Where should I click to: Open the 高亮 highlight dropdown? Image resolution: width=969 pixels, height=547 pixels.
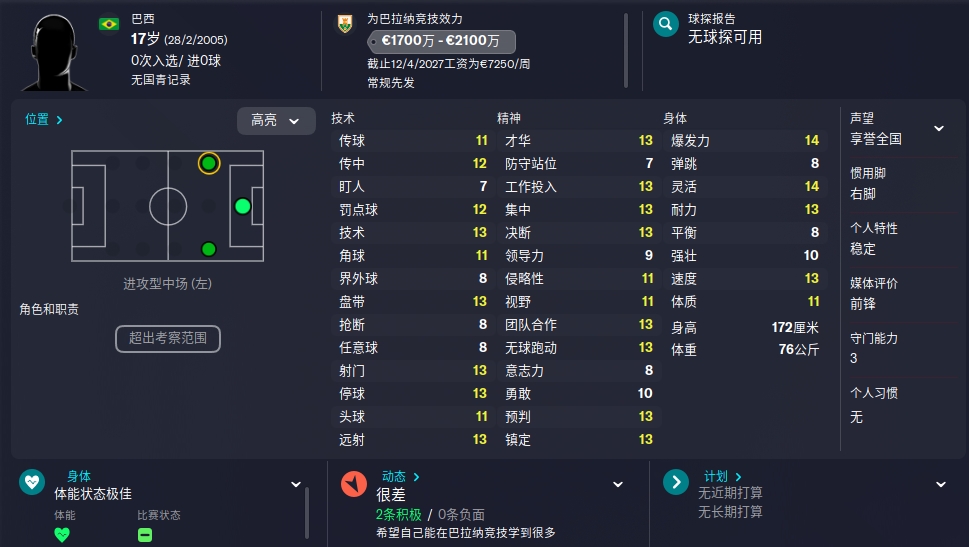(x=276, y=121)
